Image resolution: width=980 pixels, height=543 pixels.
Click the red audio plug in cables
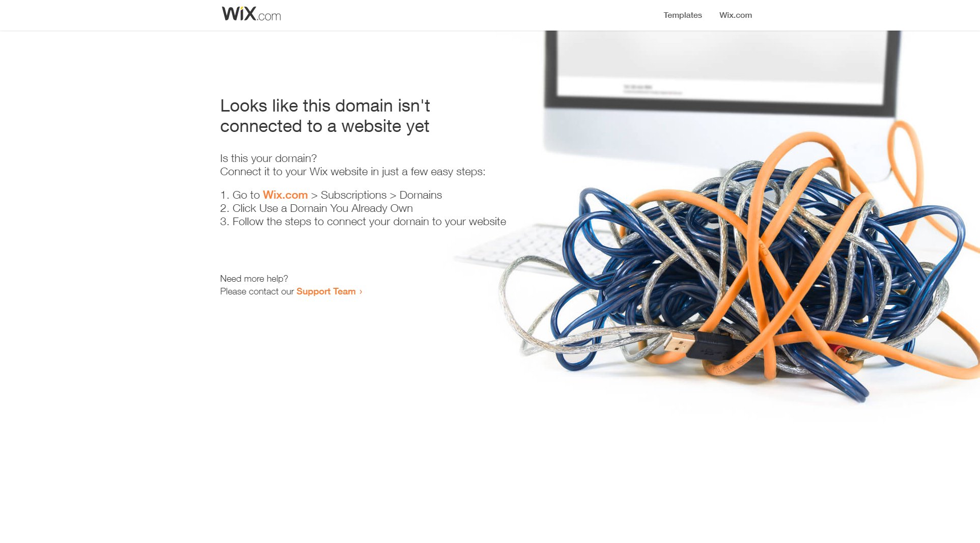[837, 351]
